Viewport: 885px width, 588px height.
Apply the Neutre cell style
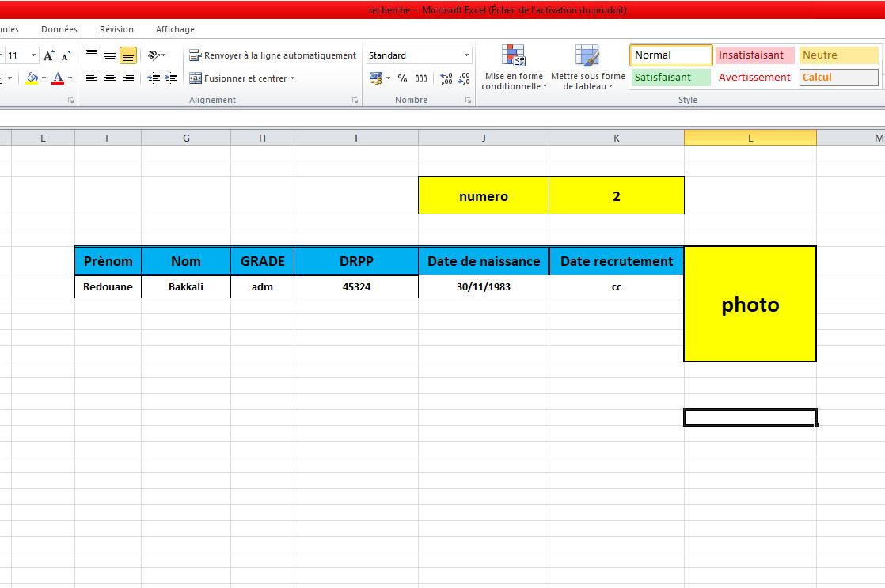[839, 55]
